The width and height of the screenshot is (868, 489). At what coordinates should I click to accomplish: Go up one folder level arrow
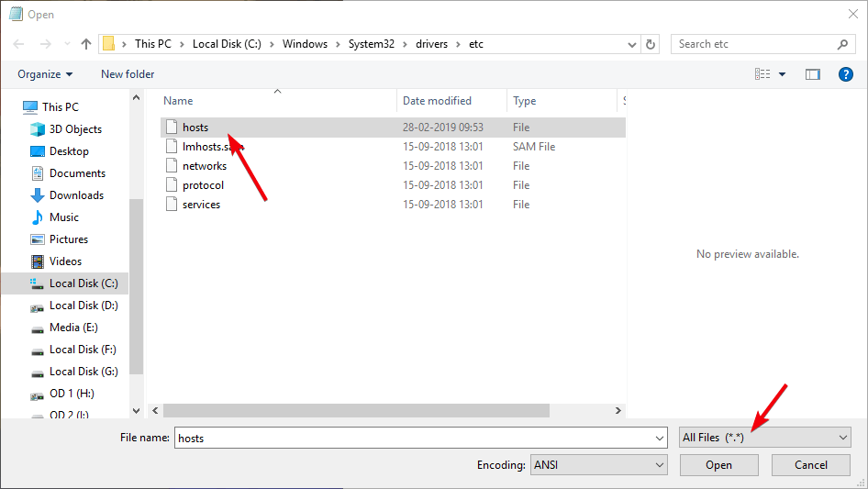click(86, 44)
